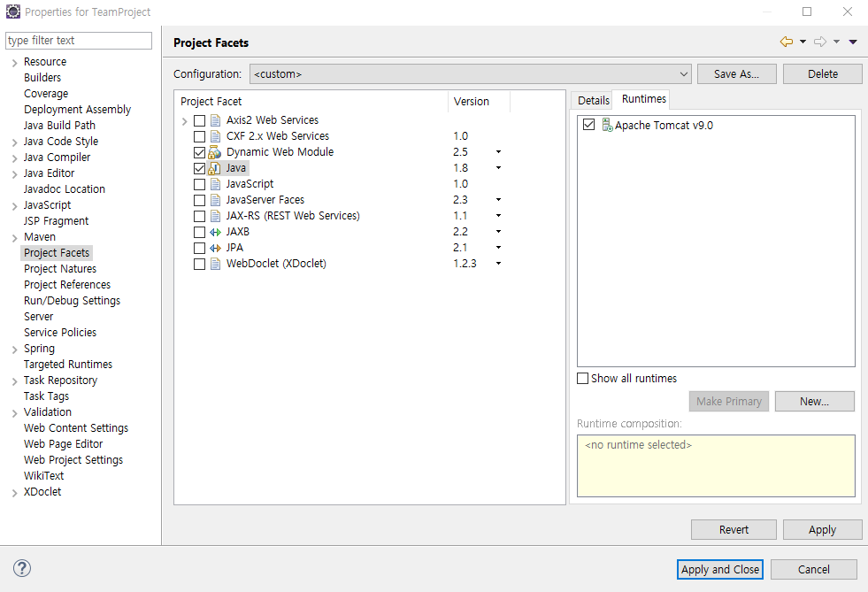Viewport: 868px width, 592px height.
Task: Enable the JavaServer Faces checkbox
Action: coord(199,200)
